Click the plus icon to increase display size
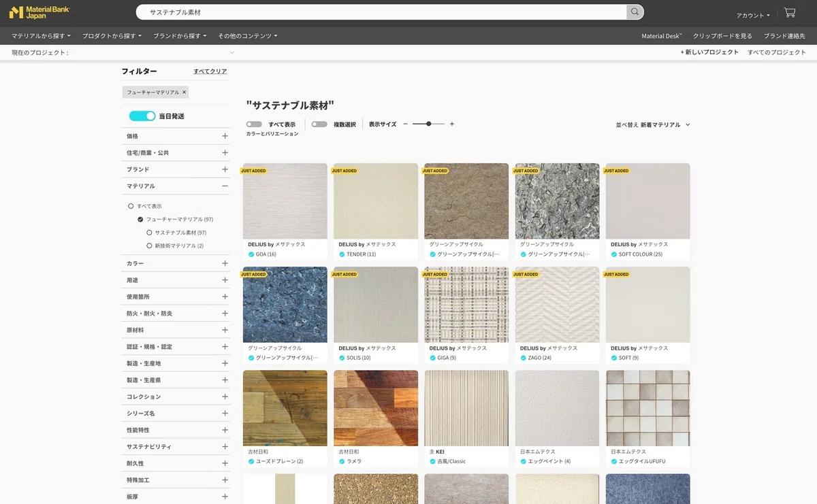 (x=451, y=124)
